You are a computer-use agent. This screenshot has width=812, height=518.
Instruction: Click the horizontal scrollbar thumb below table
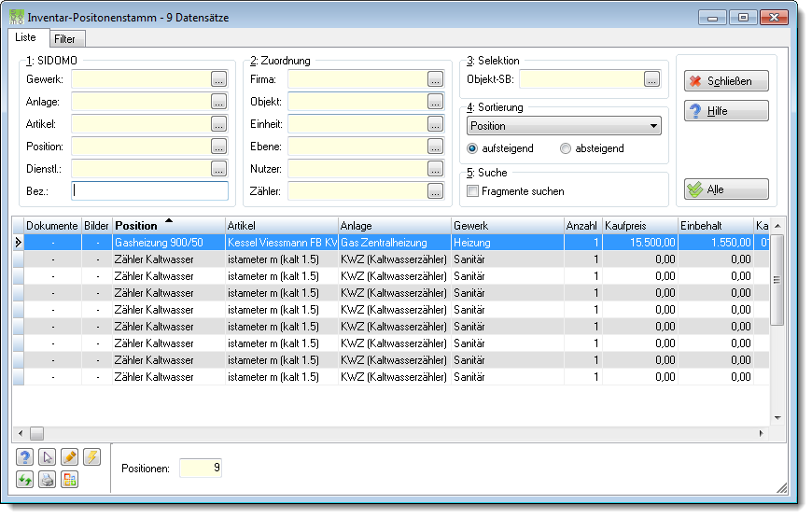click(x=36, y=433)
